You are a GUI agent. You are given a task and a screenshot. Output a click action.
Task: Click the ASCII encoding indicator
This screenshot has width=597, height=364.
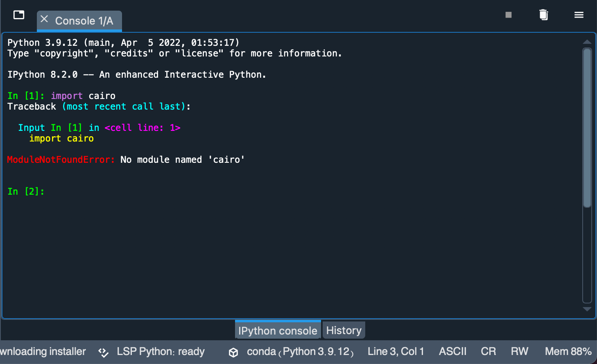point(452,351)
